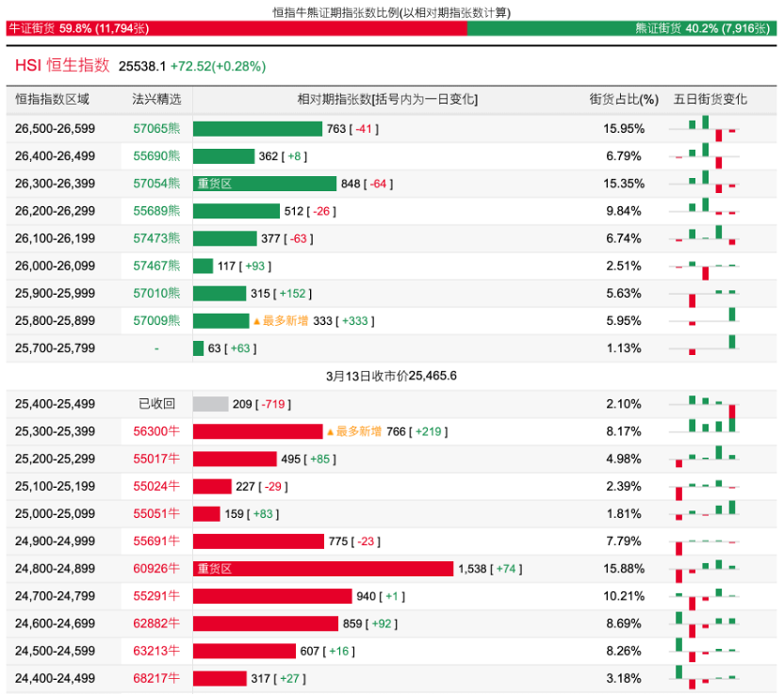784x695 pixels.
Task: Click the green 熊证街货 40.2% ratio bar
Action: [623, 29]
